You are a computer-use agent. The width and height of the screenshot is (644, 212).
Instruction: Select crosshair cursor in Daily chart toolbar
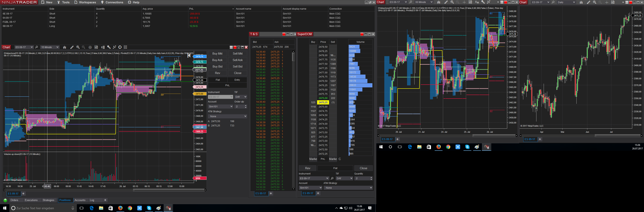coord(607,2)
